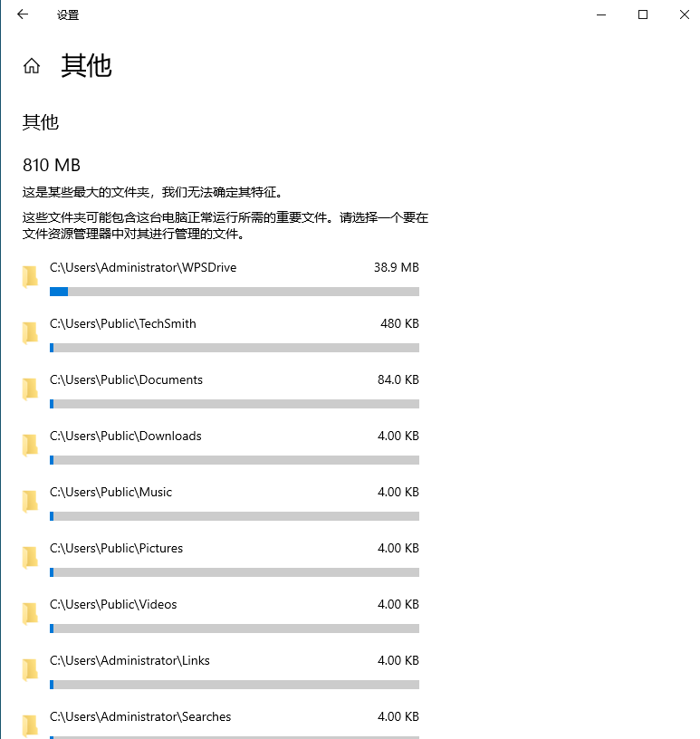700x739 pixels.
Task: Select C:\Users\Public\Videos path
Action: (113, 604)
